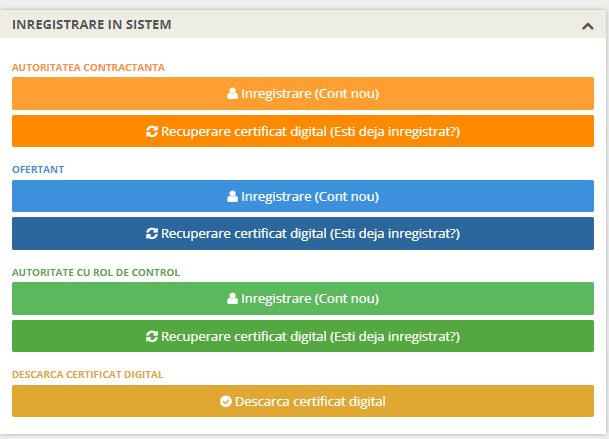The image size is (609, 439).
Task: Register new Ofertant account
Action: click(x=303, y=196)
